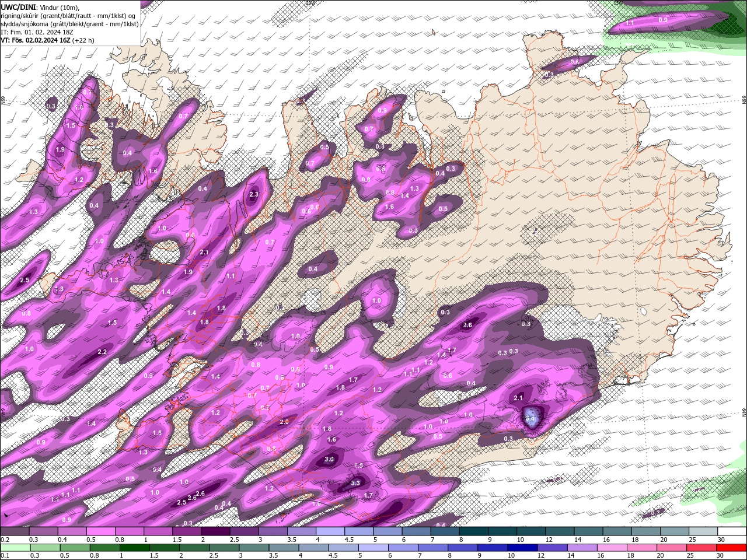This screenshot has height=560, width=747.
Task: Click the 25–30 light gray snow scale swatch
Action: click(x=703, y=532)
